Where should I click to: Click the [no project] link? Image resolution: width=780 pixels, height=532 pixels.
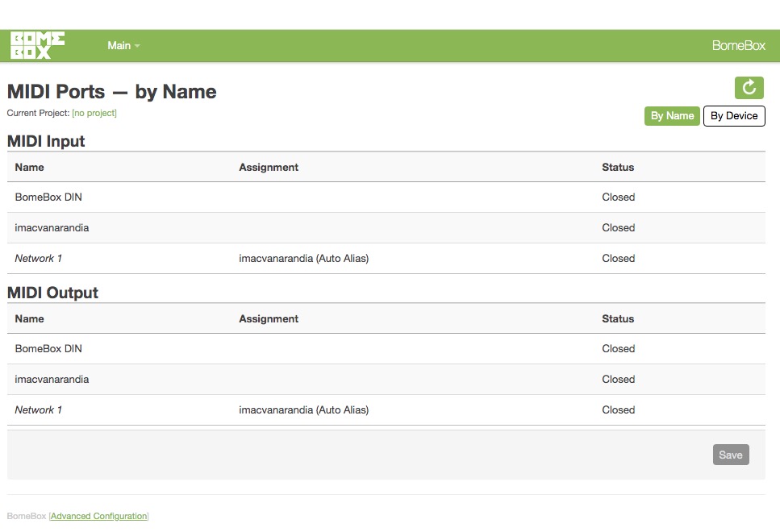[94, 113]
